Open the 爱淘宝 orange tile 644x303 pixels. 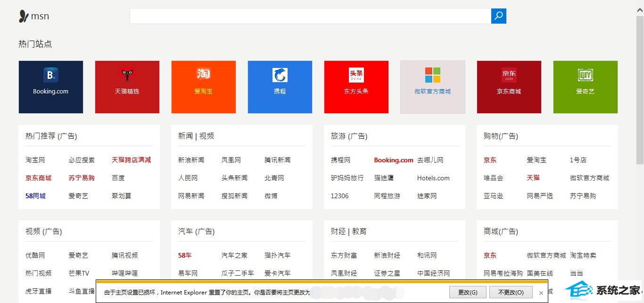(x=204, y=87)
